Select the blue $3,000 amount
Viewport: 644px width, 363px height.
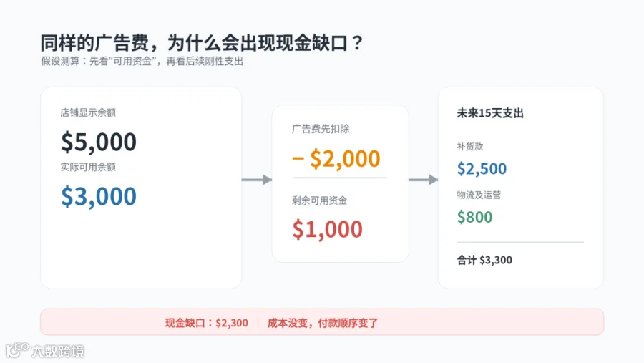pos(99,196)
